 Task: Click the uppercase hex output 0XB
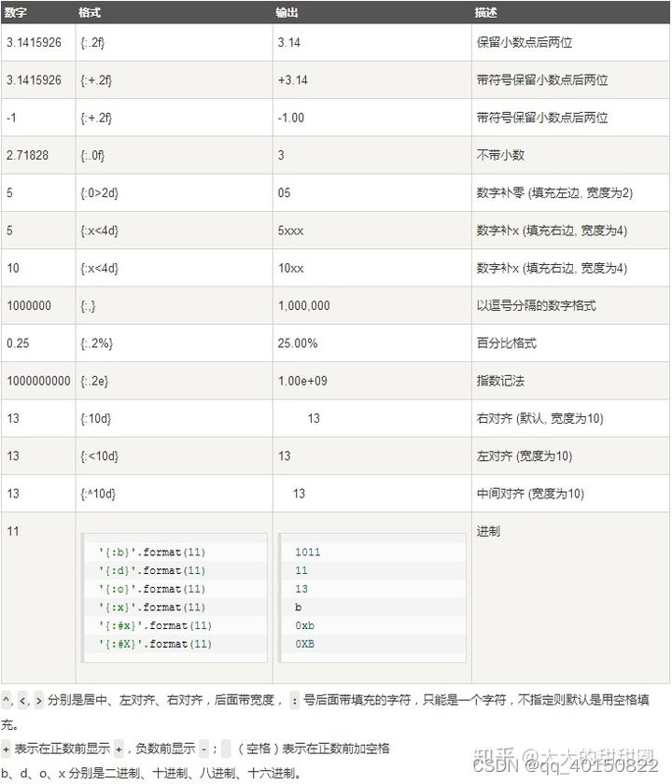click(x=304, y=644)
